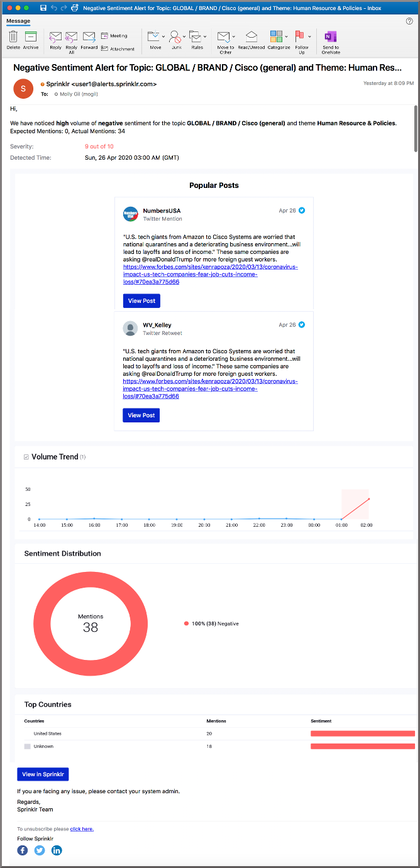Click the message vertical scrollbar
Screen dimensions: 420x868
(416, 128)
